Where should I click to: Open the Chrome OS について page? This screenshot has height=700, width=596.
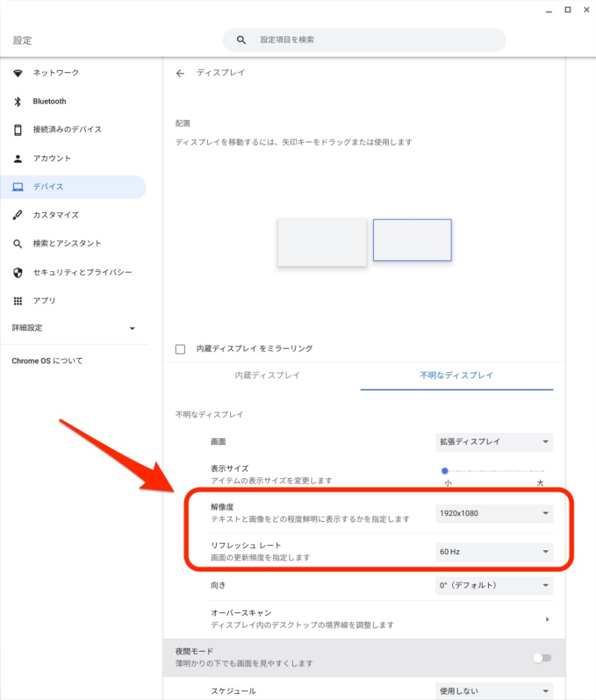47,361
